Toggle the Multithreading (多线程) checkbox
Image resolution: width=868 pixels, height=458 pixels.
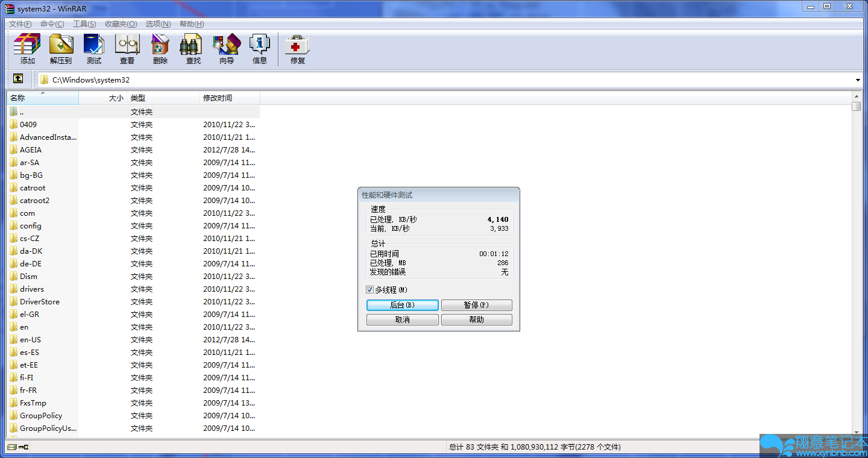370,290
